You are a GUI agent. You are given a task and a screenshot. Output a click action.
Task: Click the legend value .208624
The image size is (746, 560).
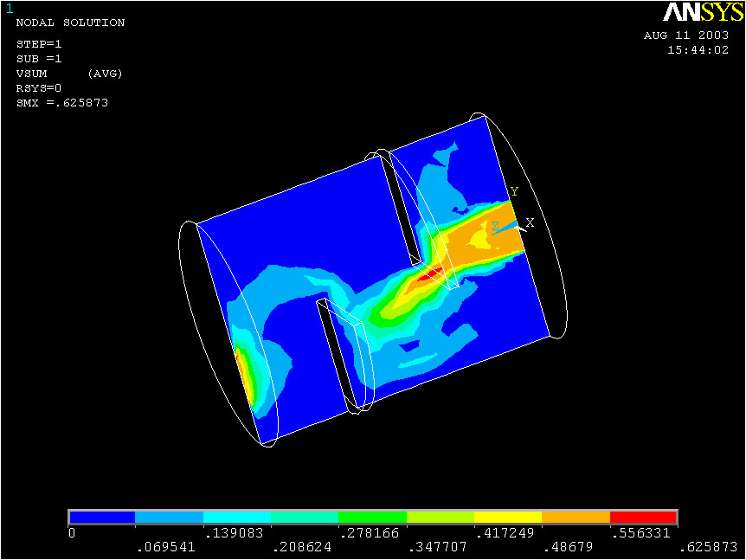pos(302,547)
